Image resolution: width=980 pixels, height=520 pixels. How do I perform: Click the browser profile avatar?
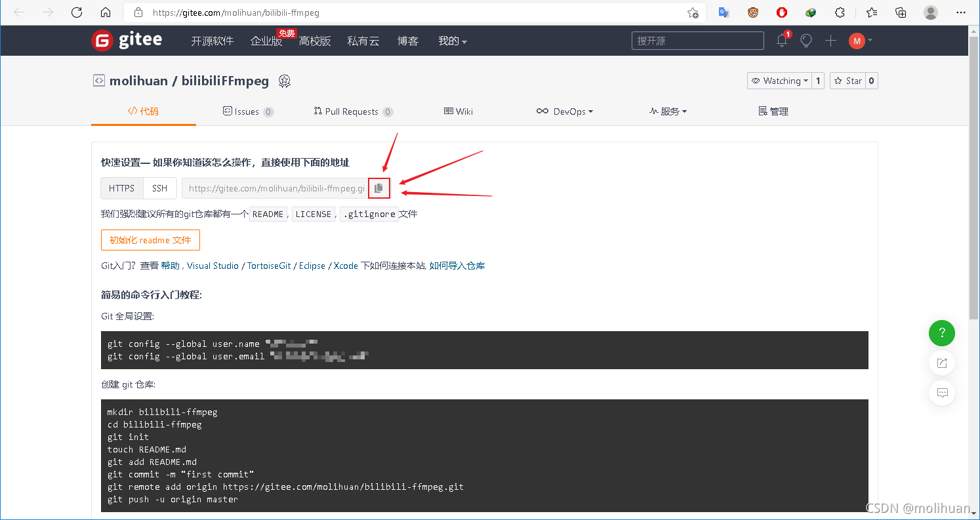(931, 12)
